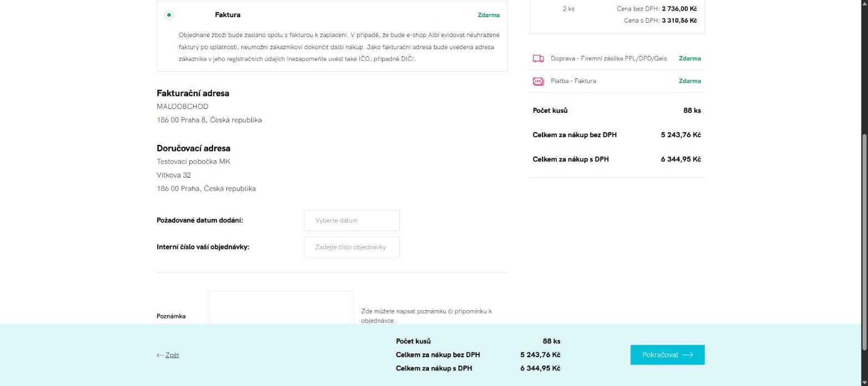Click the Poznámka label
Image resolution: width=868 pixels, height=386 pixels.
(171, 316)
